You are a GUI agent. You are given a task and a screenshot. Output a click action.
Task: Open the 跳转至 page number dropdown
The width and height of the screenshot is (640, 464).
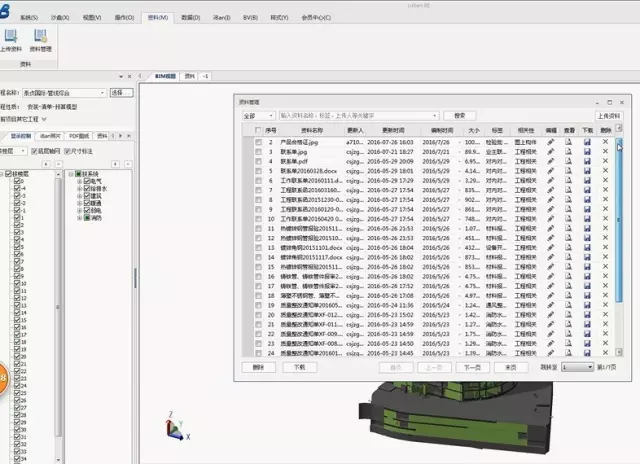click(x=577, y=368)
